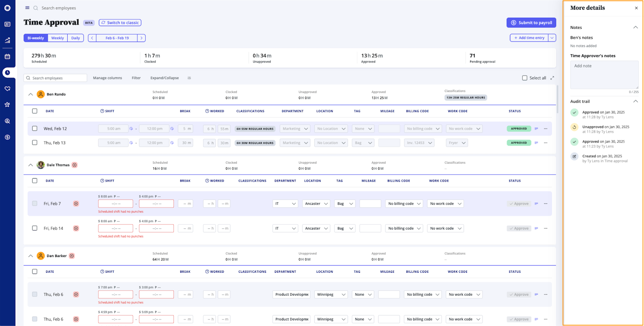Click the Search employees table filter field
This screenshot has height=326, width=644.
tap(56, 78)
